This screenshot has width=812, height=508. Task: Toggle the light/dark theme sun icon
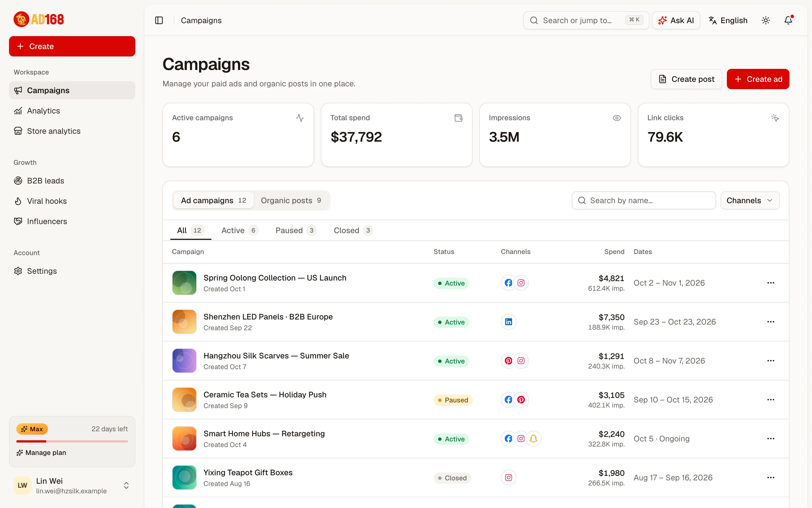pos(766,21)
